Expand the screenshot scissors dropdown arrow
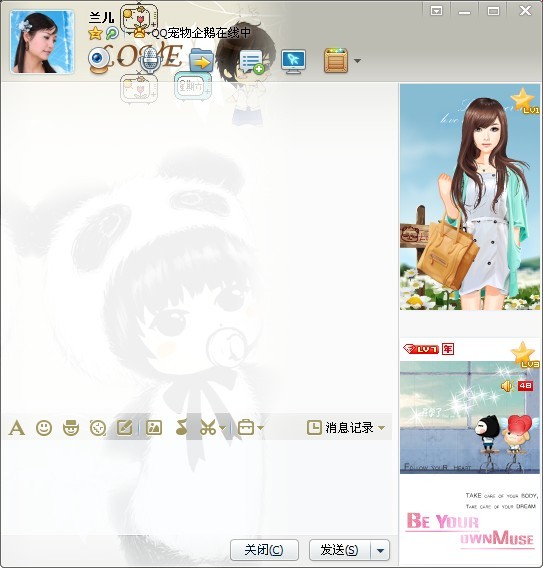This screenshot has height=568, width=543. tap(222, 428)
